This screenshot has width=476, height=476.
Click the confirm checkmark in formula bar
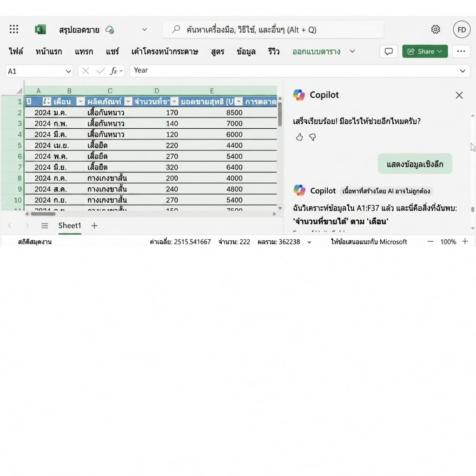tap(100, 71)
